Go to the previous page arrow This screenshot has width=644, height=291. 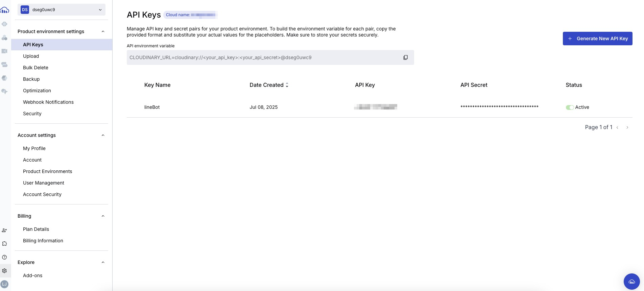point(617,127)
